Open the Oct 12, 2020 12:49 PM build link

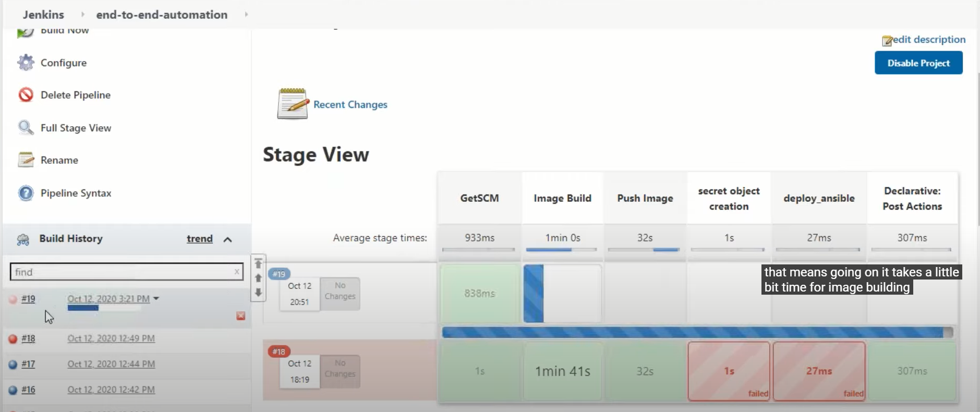point(111,338)
